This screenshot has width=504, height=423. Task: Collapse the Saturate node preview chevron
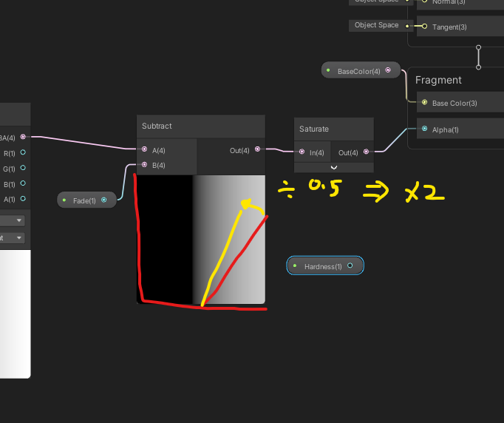[334, 167]
